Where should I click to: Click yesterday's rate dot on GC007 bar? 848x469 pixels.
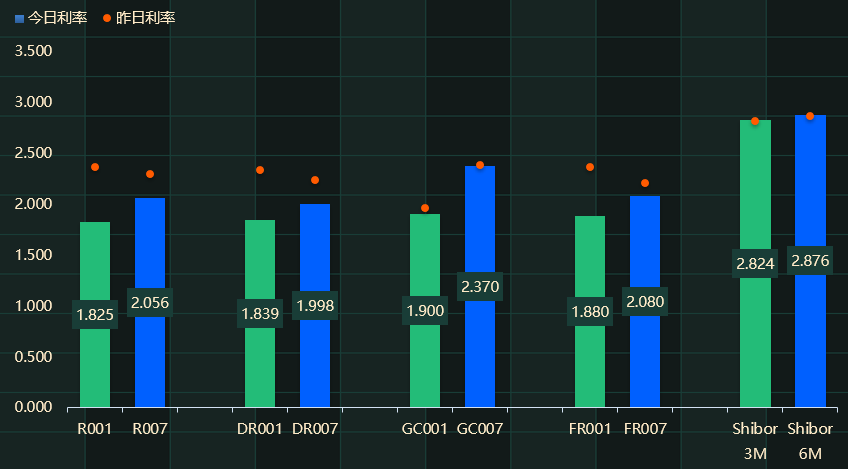point(480,165)
